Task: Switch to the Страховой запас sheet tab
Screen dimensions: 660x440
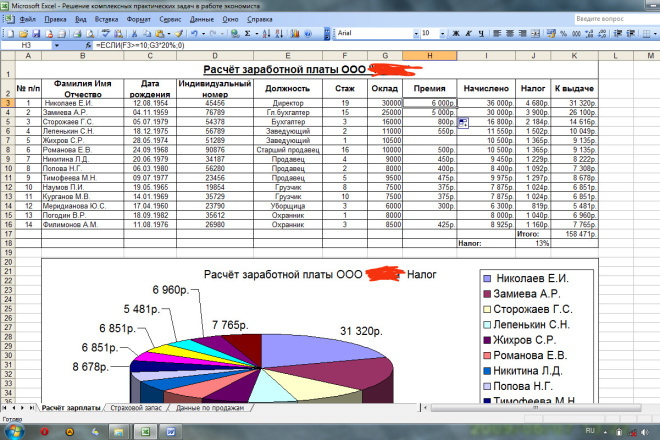Action: [x=136, y=408]
